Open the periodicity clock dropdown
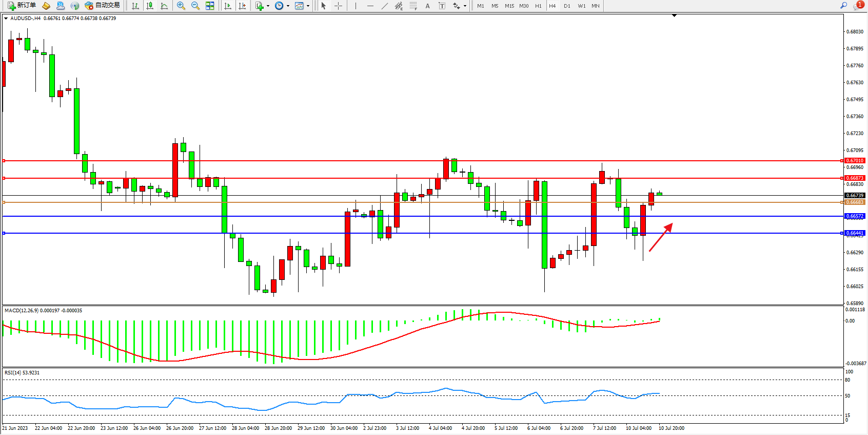The height and width of the screenshot is (435, 868). [282, 6]
